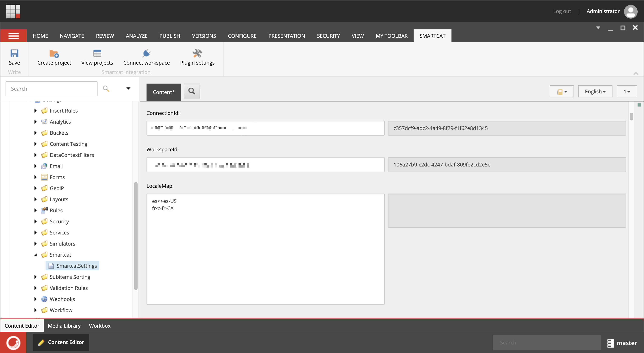Click the editor pane vertical scrollbar
Screen dimensions: 644x353
point(631,117)
